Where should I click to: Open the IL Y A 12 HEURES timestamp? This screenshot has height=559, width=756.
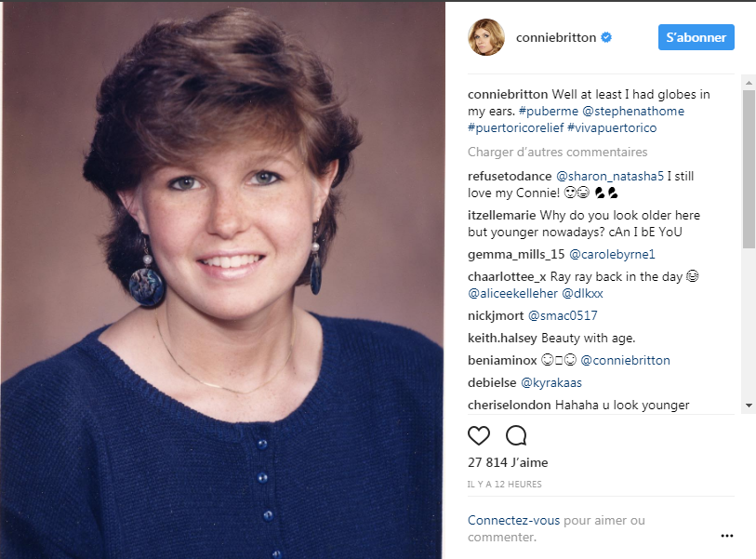(x=504, y=485)
